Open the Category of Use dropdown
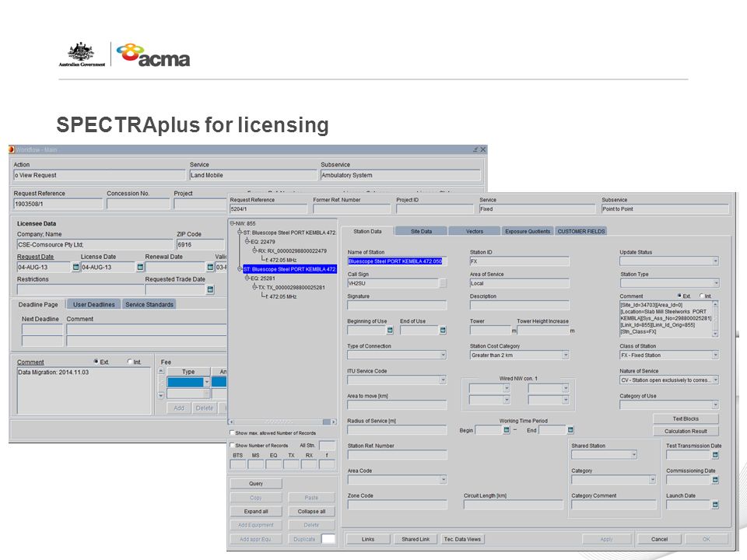 [x=715, y=405]
